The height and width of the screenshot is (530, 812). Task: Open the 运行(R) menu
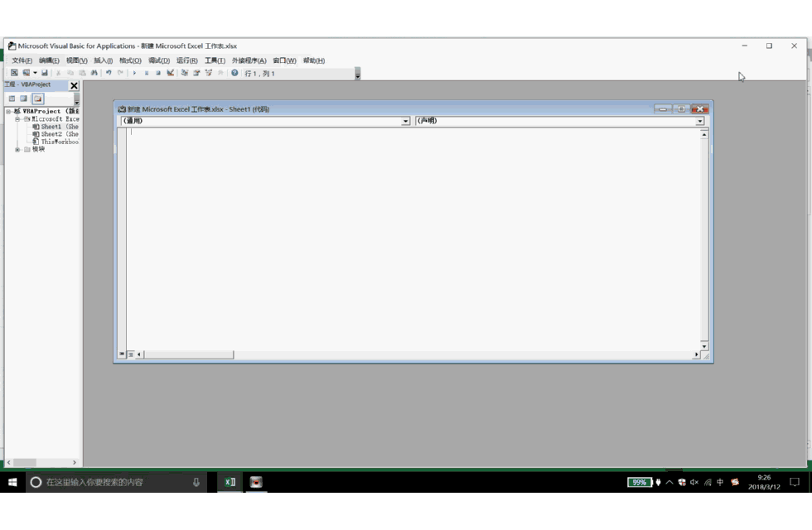coord(187,60)
